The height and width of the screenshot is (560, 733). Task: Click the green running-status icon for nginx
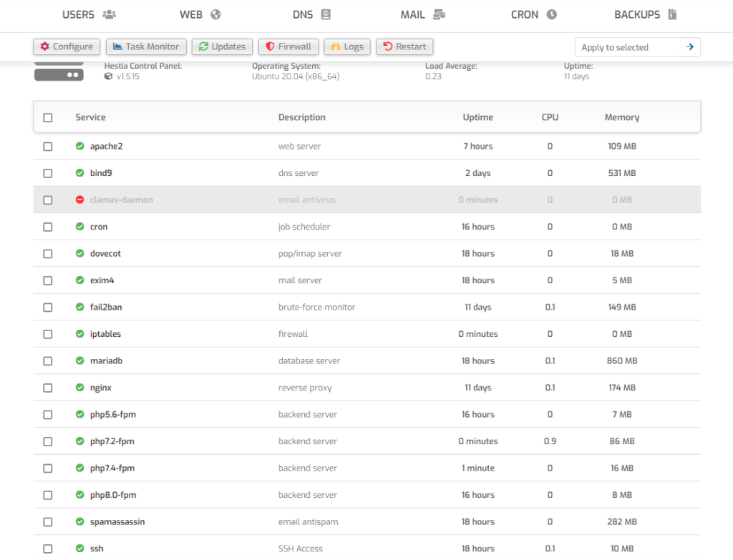[79, 387]
